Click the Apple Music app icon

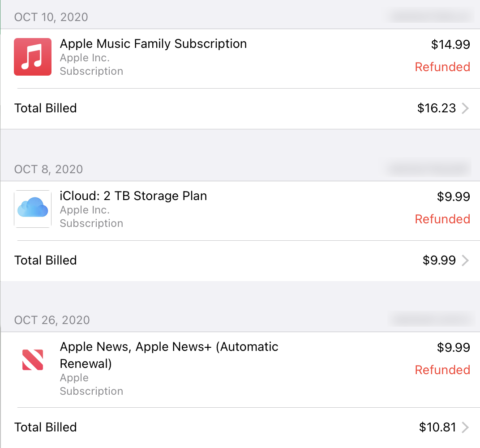(x=33, y=57)
